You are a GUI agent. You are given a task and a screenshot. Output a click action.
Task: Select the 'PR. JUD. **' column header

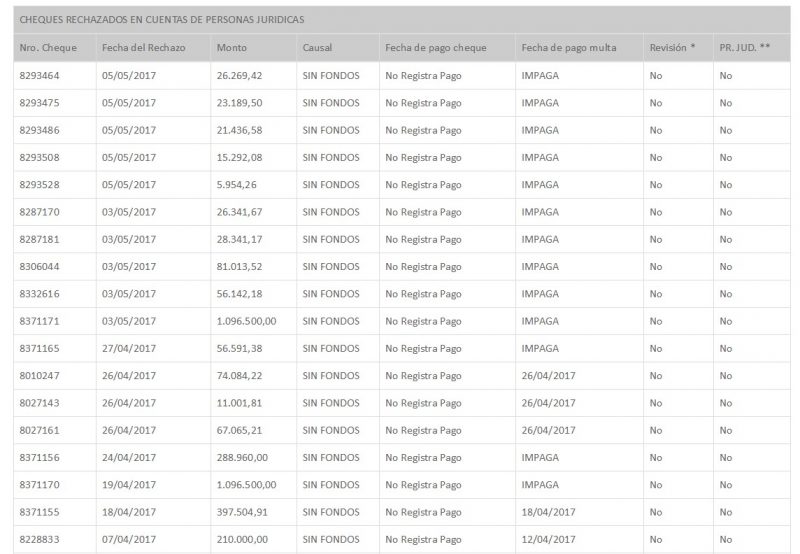(745, 47)
